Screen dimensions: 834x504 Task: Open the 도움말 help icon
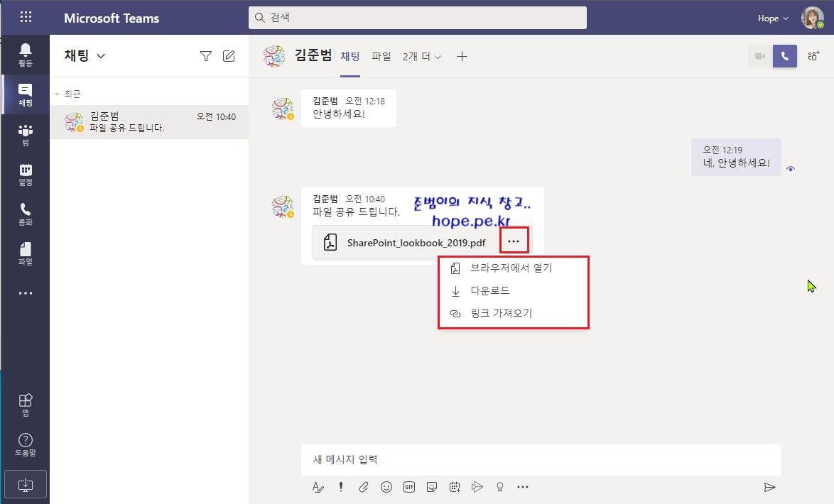[26, 444]
